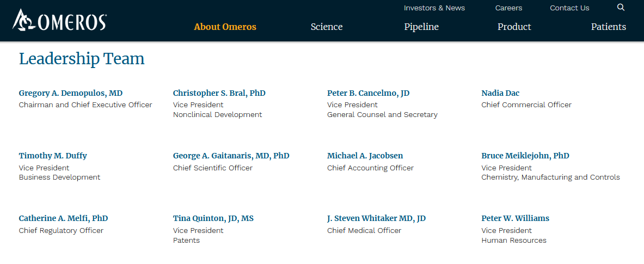This screenshot has height=264, width=644.
Task: Click the Omeros logo
Action: (60, 21)
